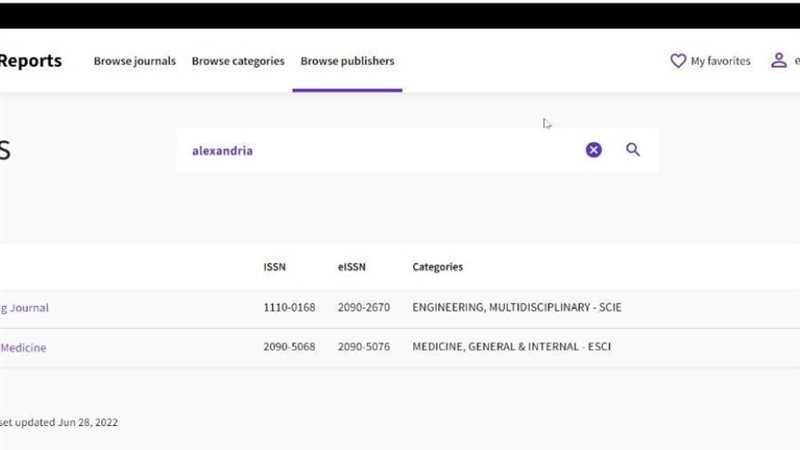Open the journal link ending in 'g Journal'

pos(24,308)
